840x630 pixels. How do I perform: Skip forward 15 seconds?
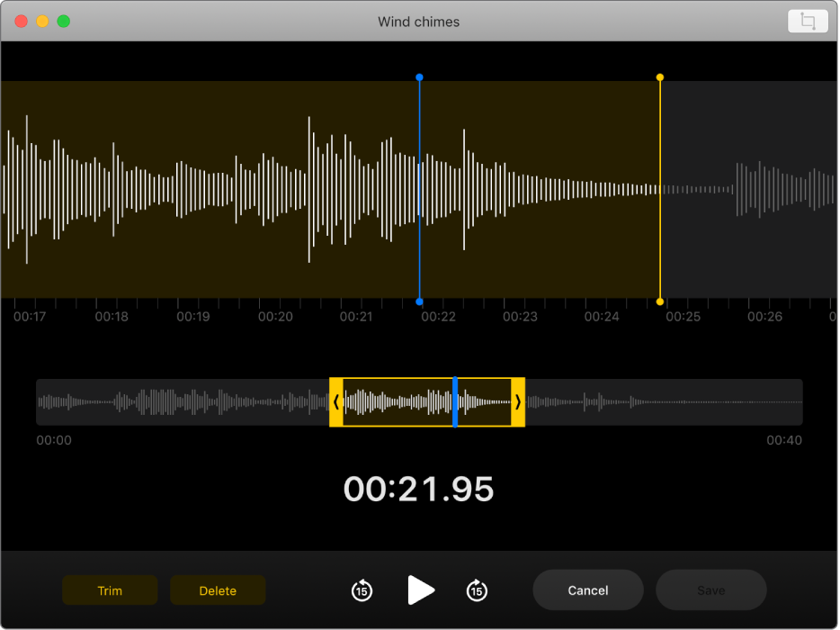(477, 590)
